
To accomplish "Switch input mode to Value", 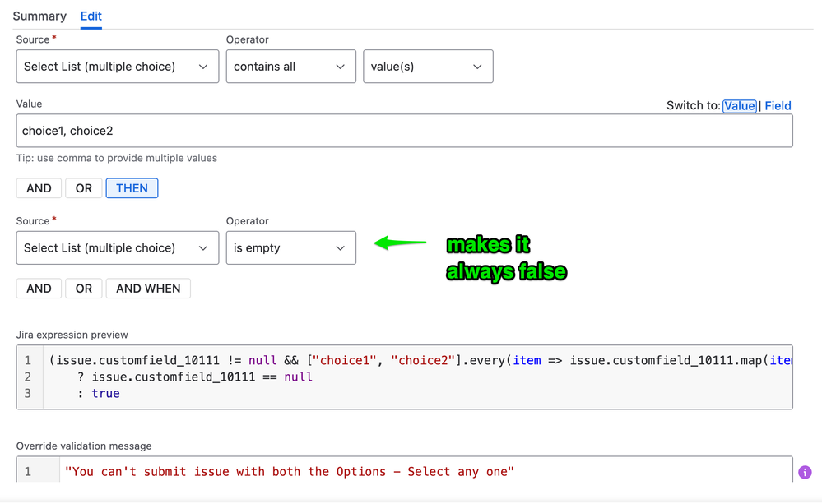I will tap(739, 106).
